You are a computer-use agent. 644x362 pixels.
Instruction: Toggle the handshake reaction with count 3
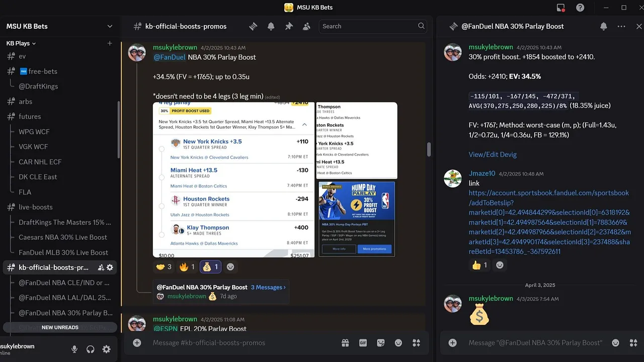164,267
